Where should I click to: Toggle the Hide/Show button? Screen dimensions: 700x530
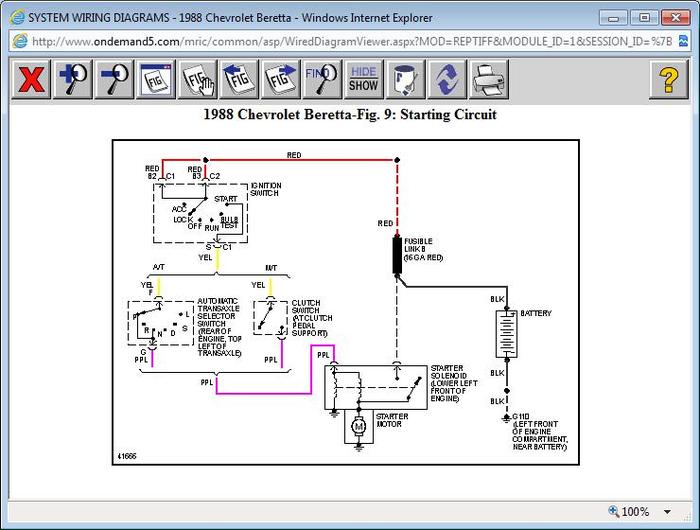pyautogui.click(x=363, y=79)
